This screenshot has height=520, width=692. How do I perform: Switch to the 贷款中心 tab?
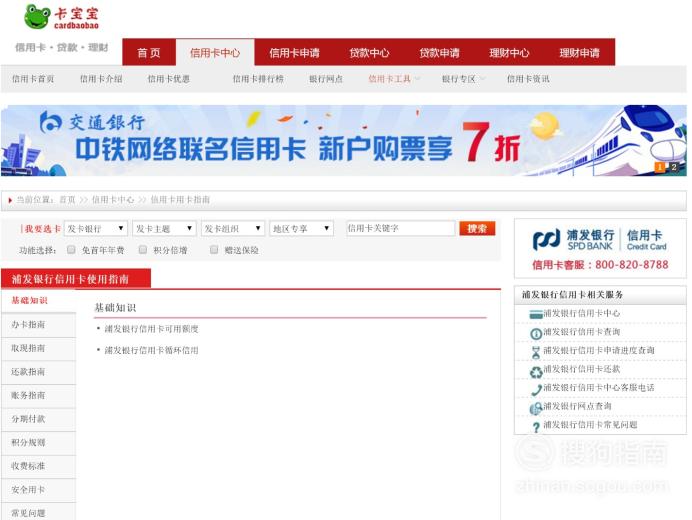(x=369, y=53)
